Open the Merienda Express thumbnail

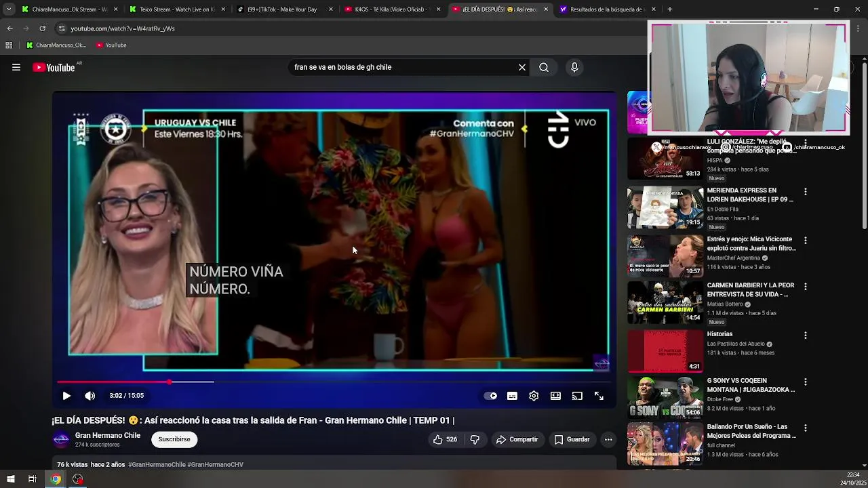click(665, 207)
